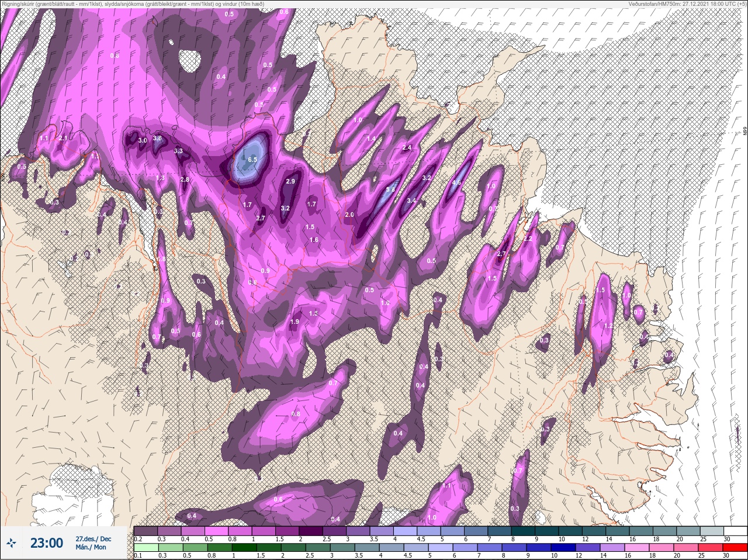Select the 1.2 precipitation value label
The image size is (748, 560).
(608, 326)
